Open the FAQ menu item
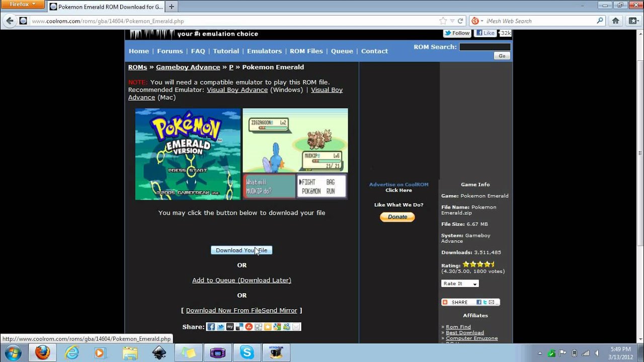The width and height of the screenshot is (644, 362). click(x=198, y=51)
